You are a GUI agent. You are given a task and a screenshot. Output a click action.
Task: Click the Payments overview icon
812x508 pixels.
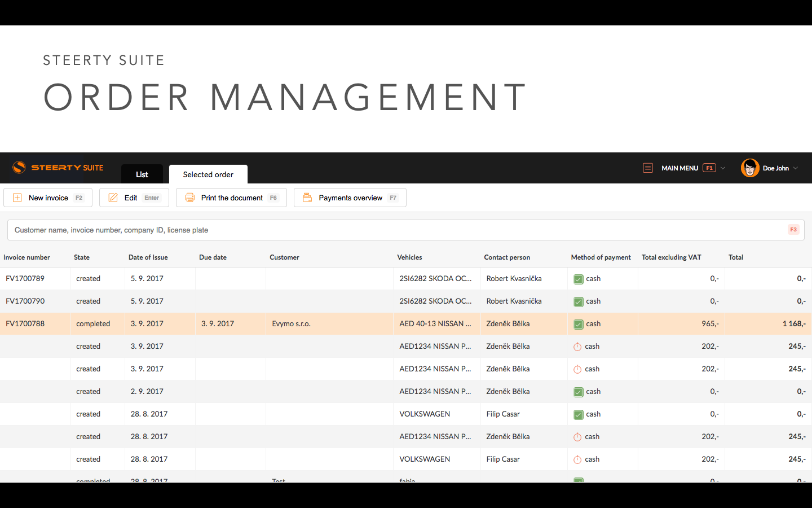point(307,198)
